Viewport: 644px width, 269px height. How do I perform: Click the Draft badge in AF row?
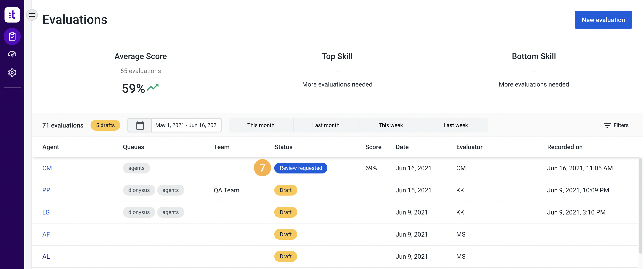tap(286, 234)
